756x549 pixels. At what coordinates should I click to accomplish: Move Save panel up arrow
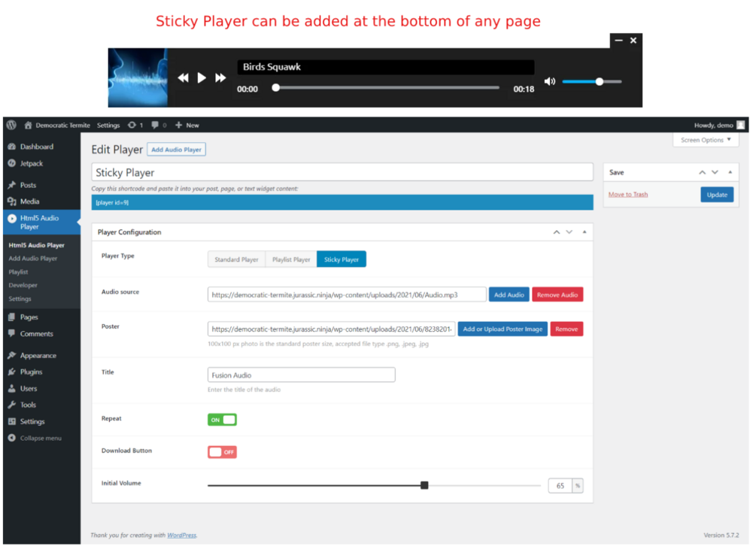[x=702, y=172]
